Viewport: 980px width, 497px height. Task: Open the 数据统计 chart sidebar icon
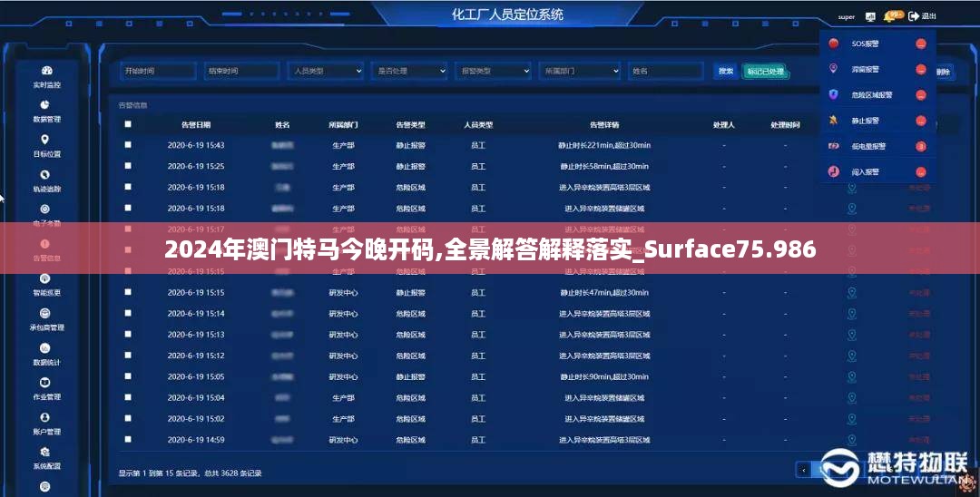coord(45,348)
